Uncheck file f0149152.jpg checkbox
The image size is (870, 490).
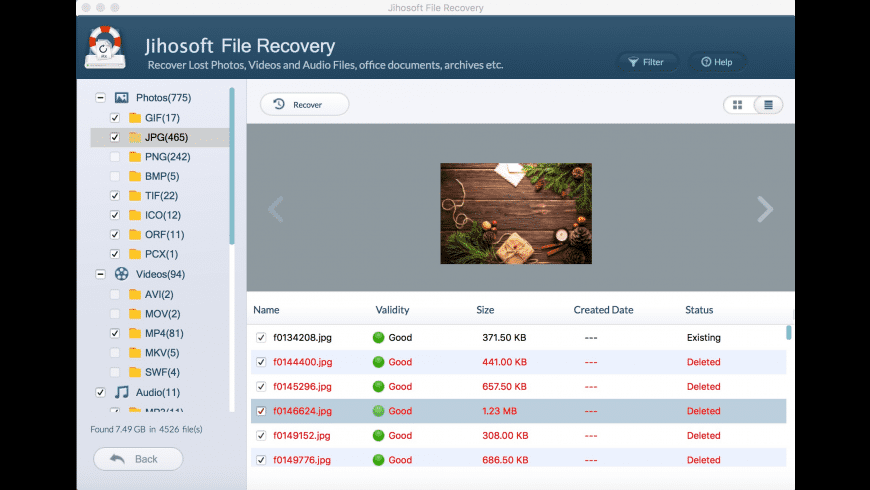261,435
